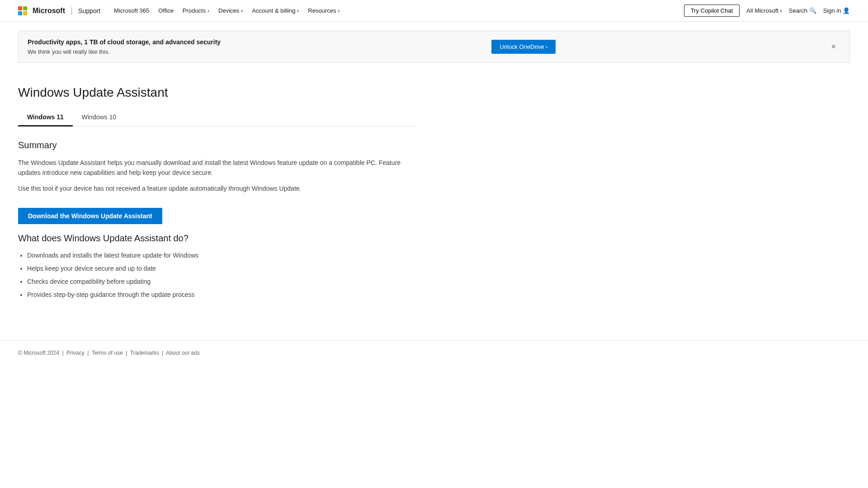Click the '© Microsoft 2024' footer text
The image size is (868, 488).
point(38,353)
